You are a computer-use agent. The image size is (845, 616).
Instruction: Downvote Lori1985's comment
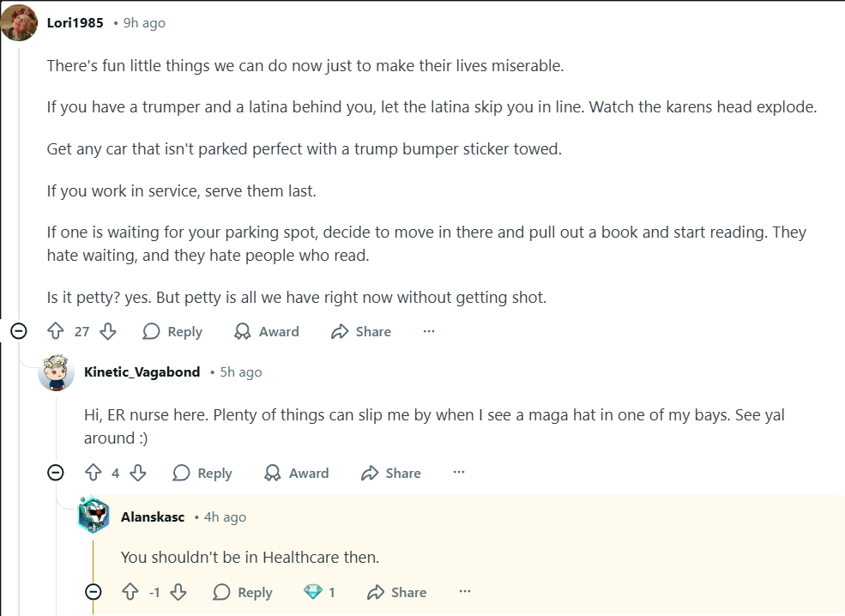pos(108,331)
